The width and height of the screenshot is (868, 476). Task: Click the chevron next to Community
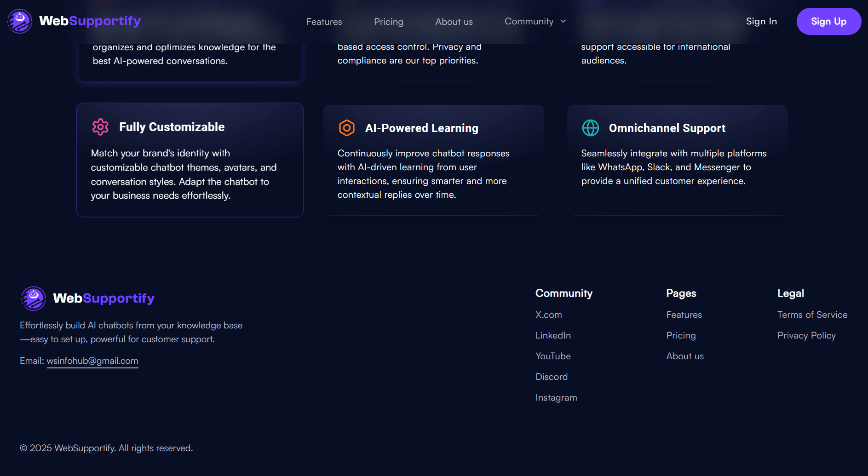563,21
